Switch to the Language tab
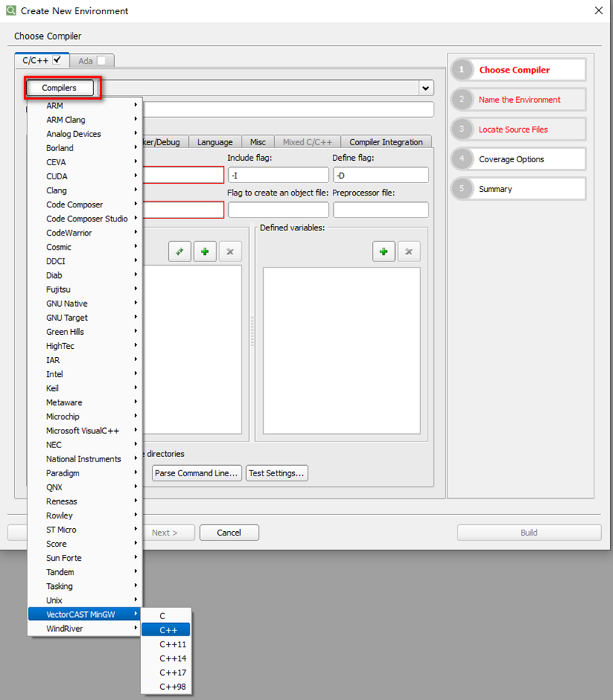This screenshot has height=700, width=613. [215, 142]
